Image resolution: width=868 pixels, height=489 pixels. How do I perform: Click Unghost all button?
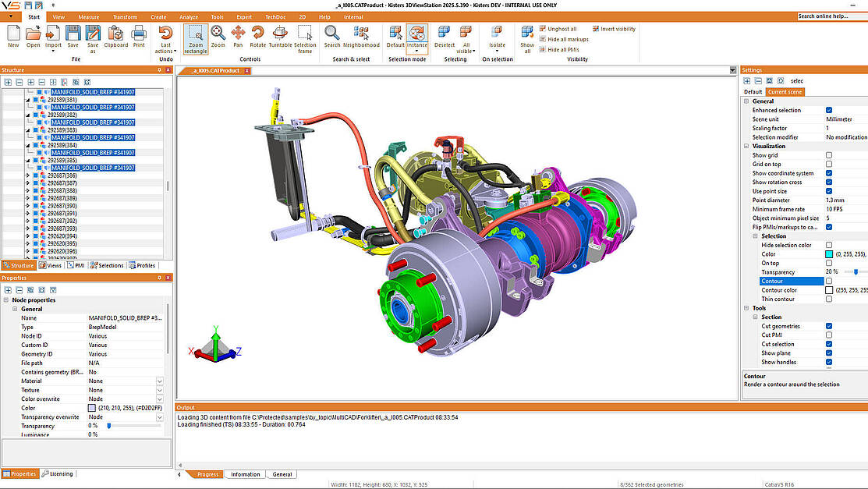click(558, 29)
